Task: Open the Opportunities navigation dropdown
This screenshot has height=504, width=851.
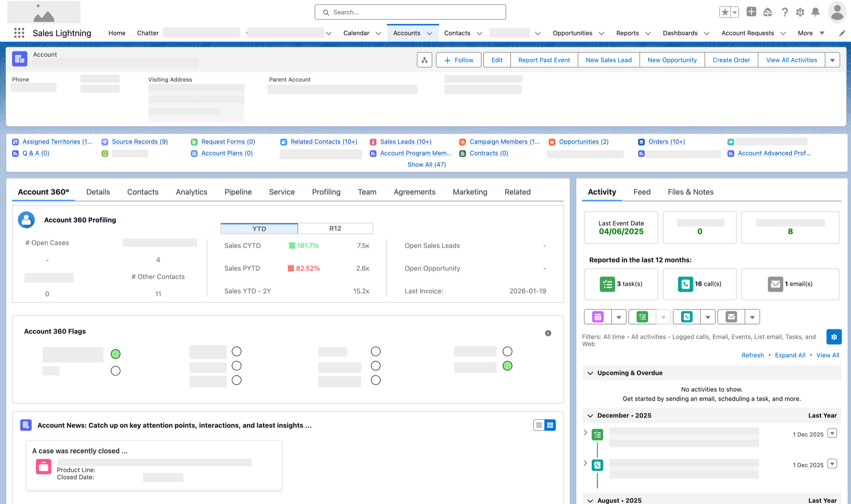Action: 601,33
